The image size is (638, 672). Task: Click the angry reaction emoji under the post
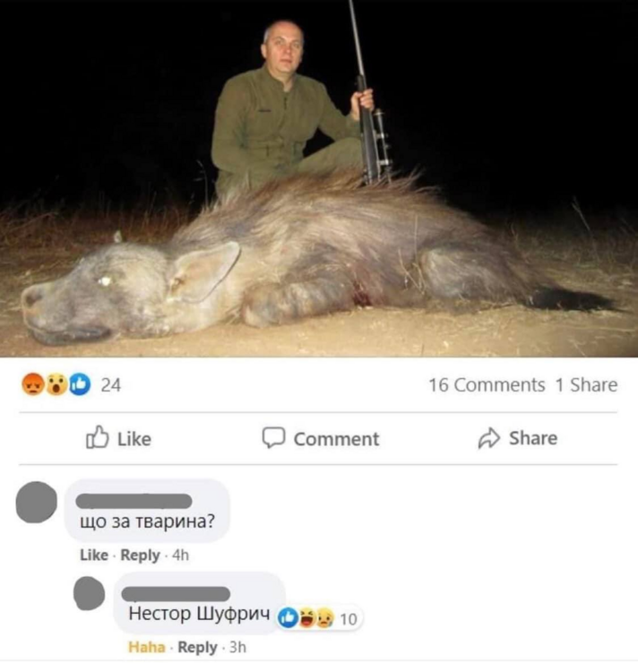tap(33, 384)
